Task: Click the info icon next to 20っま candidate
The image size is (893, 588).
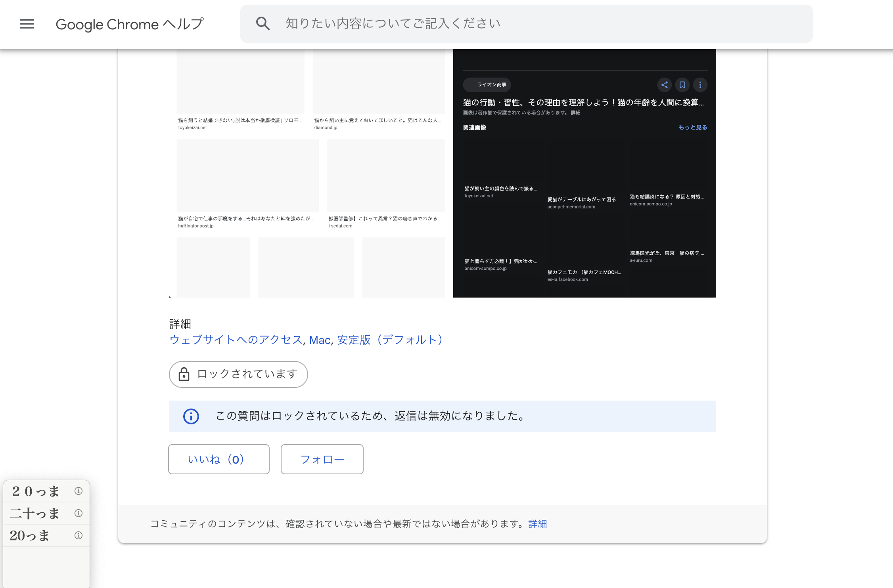Action: point(78,536)
